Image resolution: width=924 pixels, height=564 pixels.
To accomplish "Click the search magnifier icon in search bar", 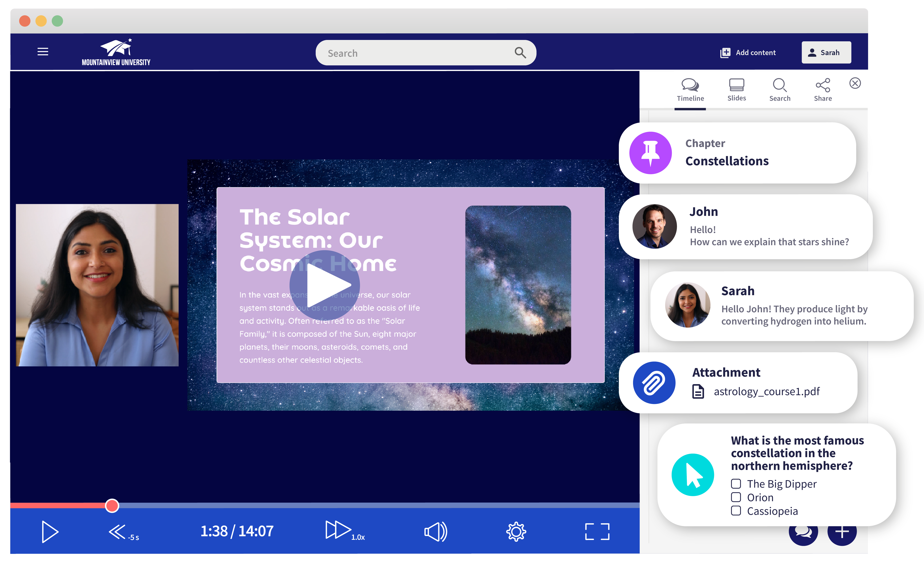I will [520, 53].
